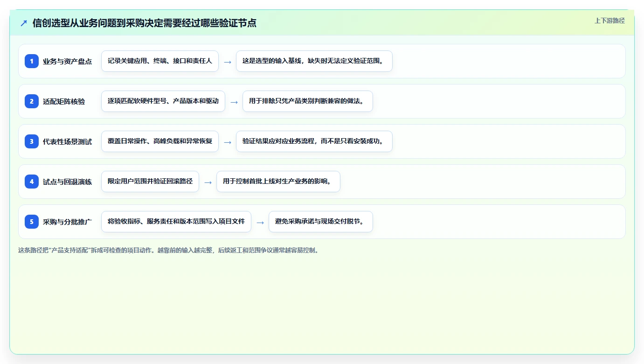Click the 这是选型的输入基线 result box

(x=314, y=61)
